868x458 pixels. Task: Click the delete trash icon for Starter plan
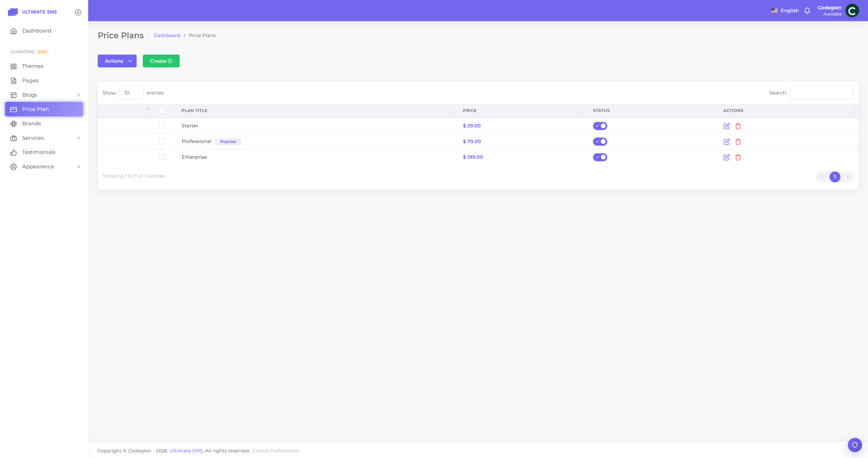738,126
